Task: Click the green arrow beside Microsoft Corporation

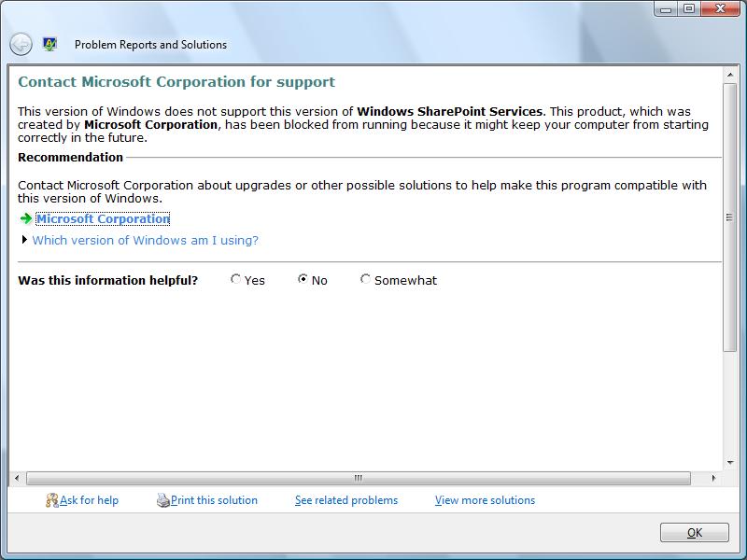Action: point(26,219)
